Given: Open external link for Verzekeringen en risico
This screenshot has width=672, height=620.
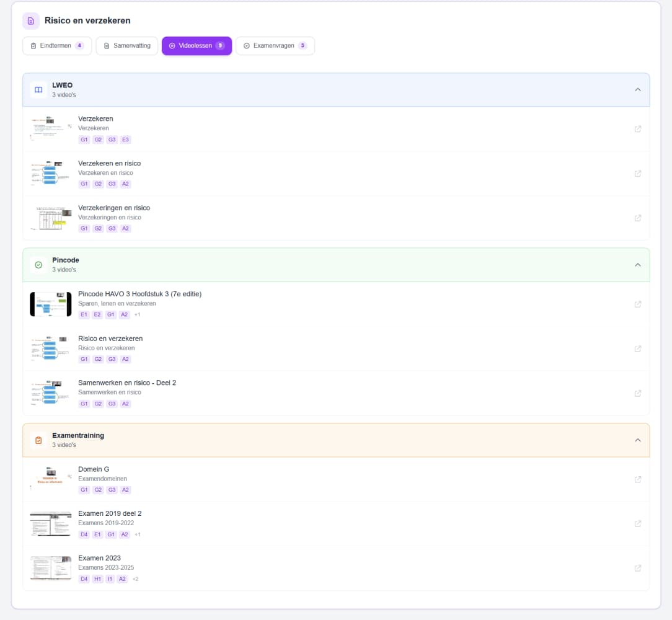Looking at the screenshot, I should tap(638, 218).
